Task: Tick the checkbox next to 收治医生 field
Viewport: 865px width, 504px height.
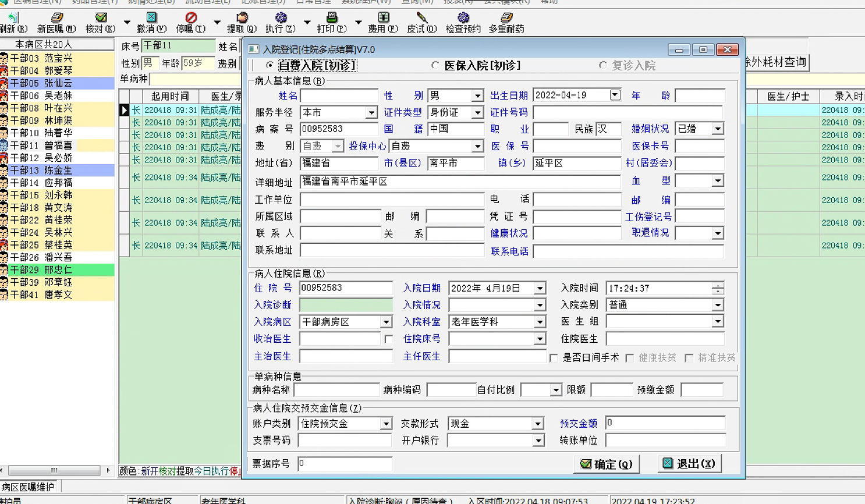Action: [389, 339]
